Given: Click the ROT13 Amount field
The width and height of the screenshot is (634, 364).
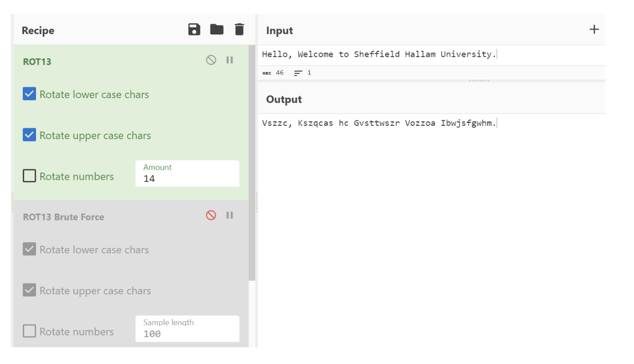Looking at the screenshot, I should click(187, 179).
